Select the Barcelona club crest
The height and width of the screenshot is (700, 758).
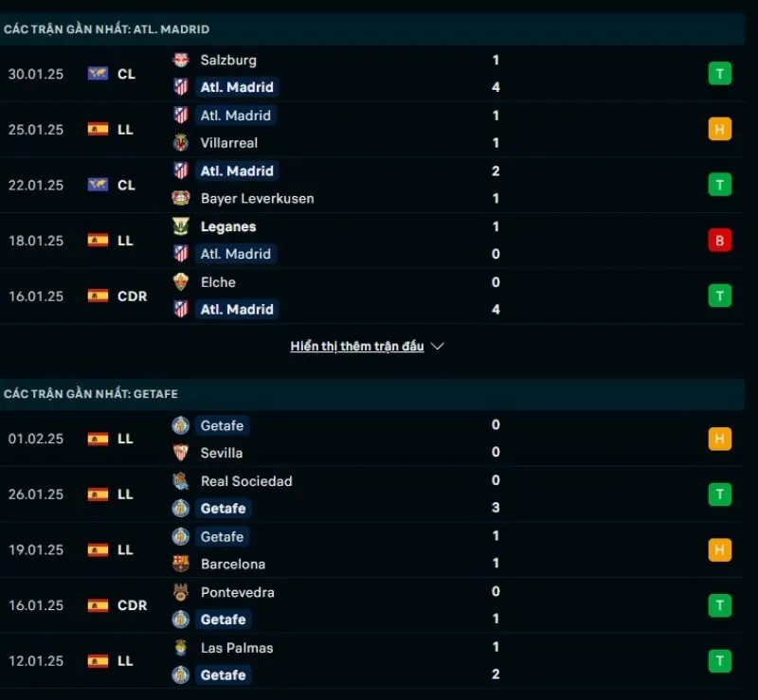point(181,564)
